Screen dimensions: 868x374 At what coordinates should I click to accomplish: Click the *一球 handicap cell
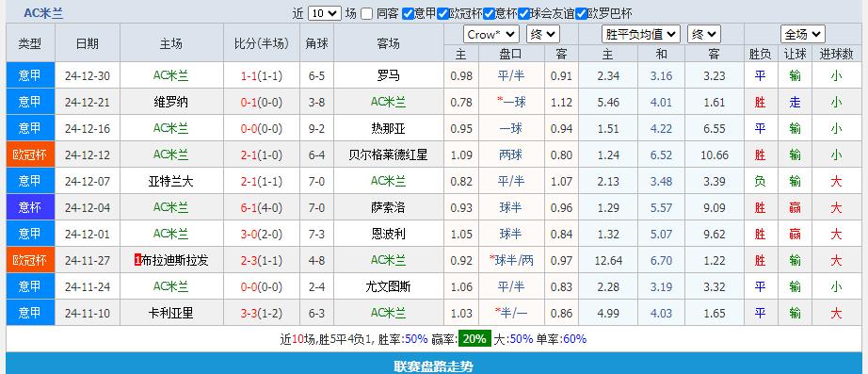pyautogui.click(x=511, y=102)
